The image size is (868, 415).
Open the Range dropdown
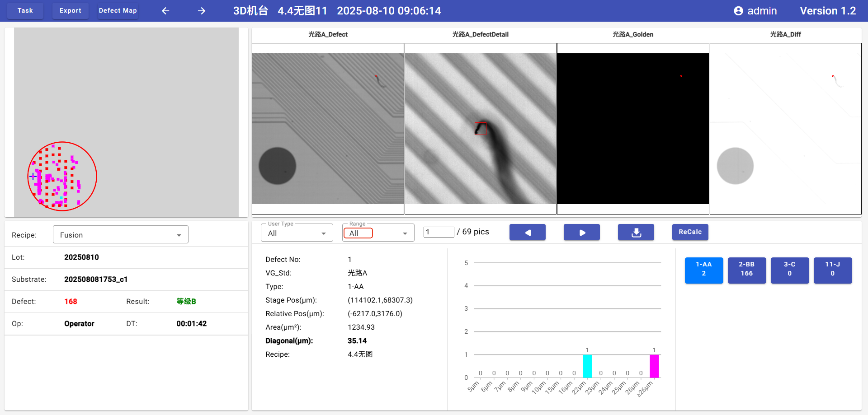[378, 233]
